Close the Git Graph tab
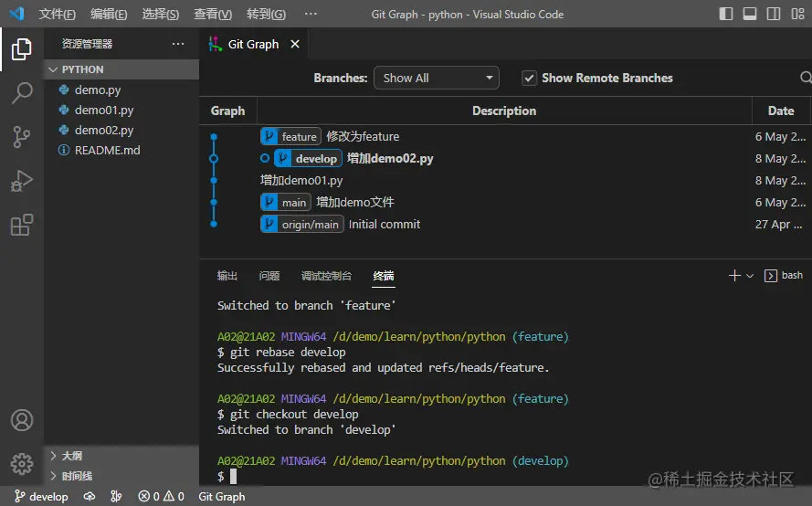 (x=295, y=44)
